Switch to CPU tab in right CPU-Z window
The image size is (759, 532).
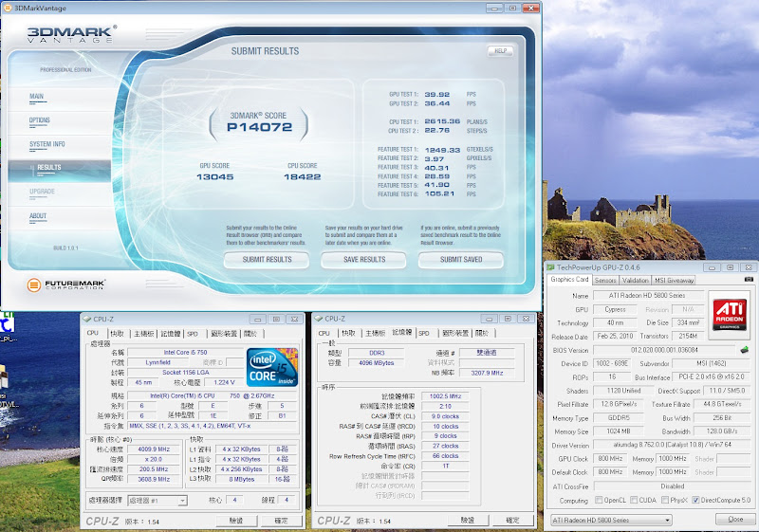coord(324,333)
